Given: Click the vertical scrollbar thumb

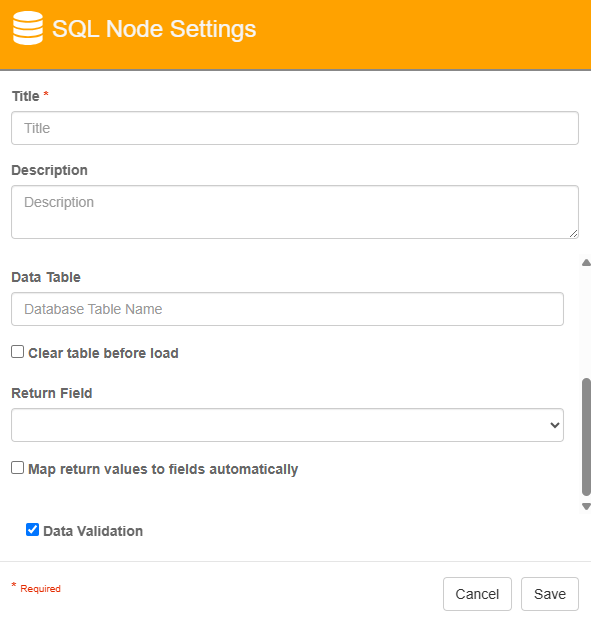Looking at the screenshot, I should click(x=586, y=437).
